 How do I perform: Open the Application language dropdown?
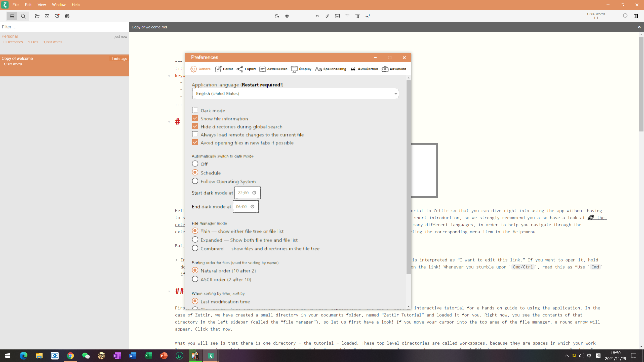click(295, 93)
